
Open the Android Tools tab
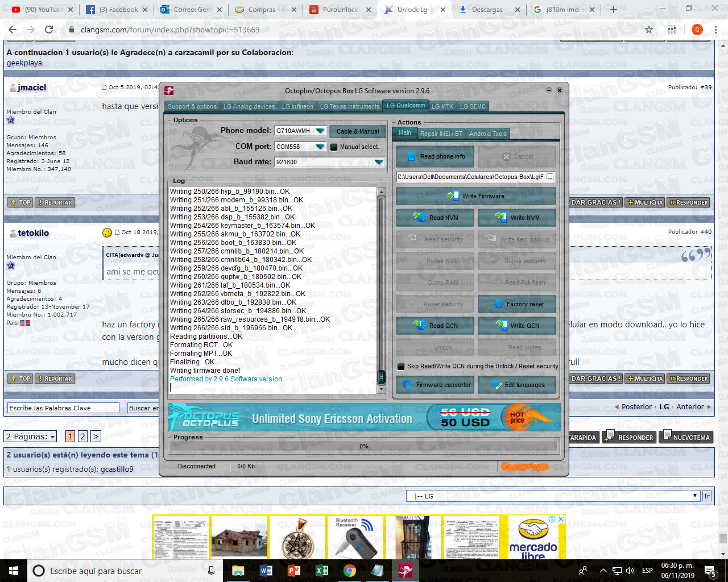click(488, 134)
